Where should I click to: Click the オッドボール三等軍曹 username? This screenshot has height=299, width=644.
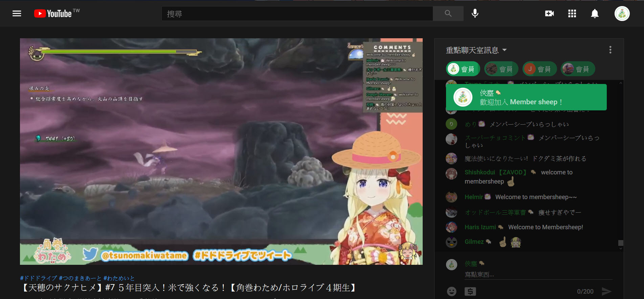pyautogui.click(x=495, y=212)
